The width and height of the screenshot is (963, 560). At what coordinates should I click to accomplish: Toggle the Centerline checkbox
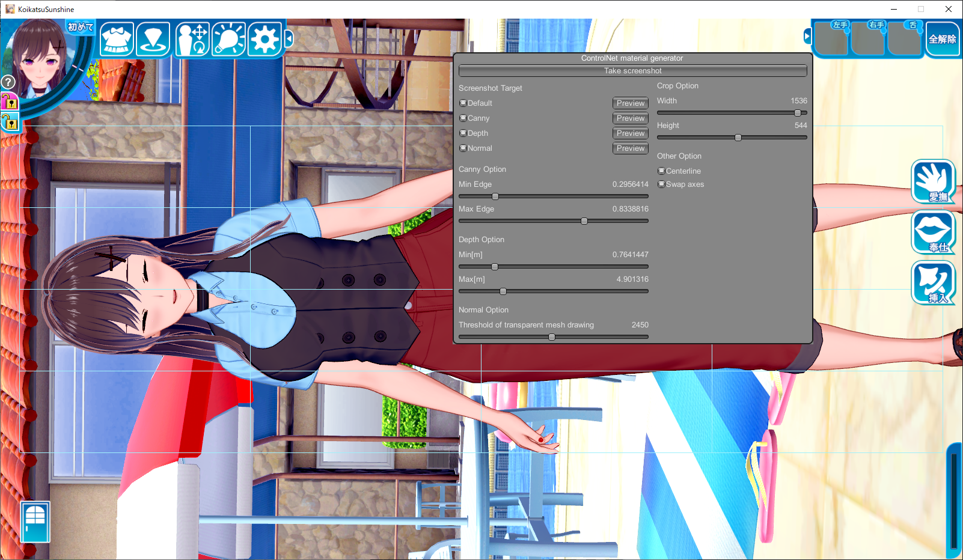661,171
